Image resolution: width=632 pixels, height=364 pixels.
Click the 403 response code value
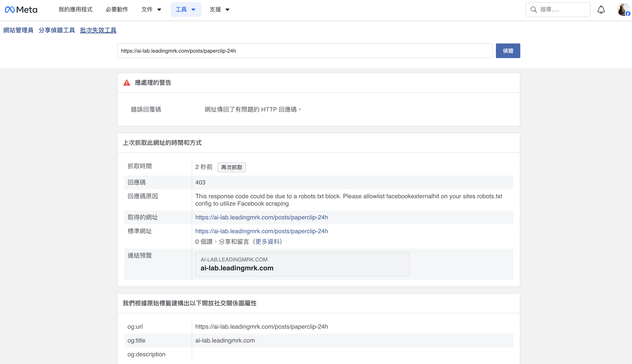(200, 182)
